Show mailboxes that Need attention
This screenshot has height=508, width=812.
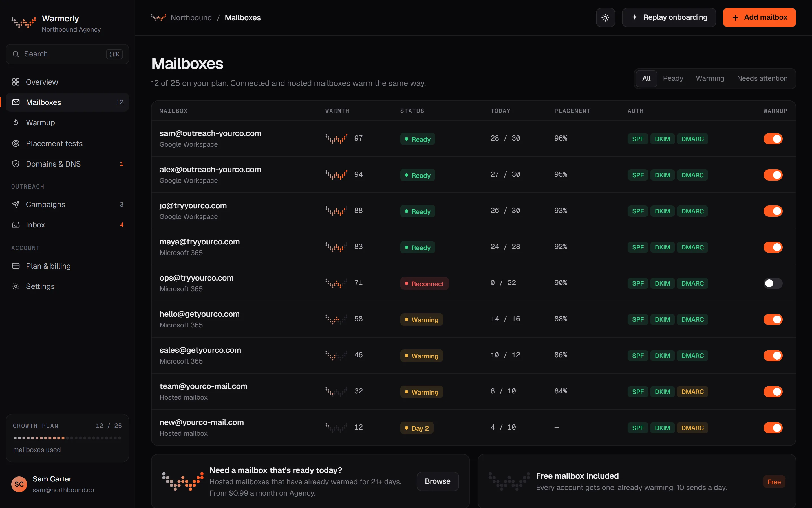[x=762, y=78]
